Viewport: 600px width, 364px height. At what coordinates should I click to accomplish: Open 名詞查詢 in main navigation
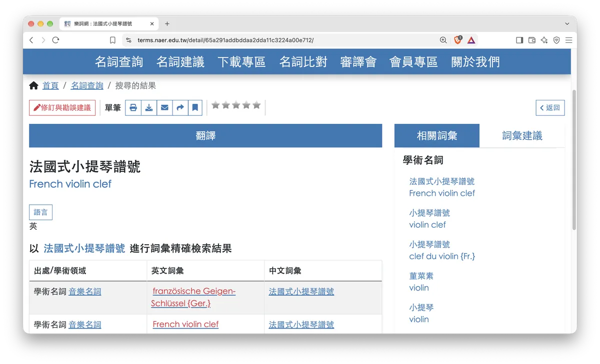(119, 62)
